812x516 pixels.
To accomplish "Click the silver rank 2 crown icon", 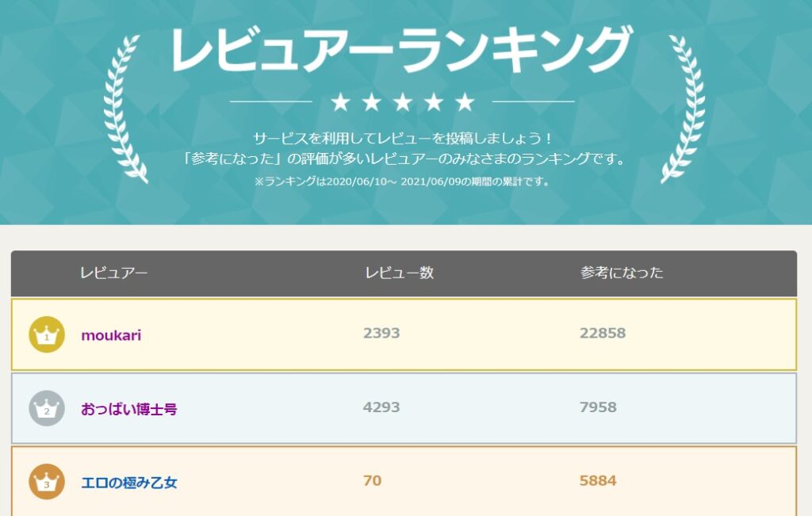I will (x=47, y=409).
